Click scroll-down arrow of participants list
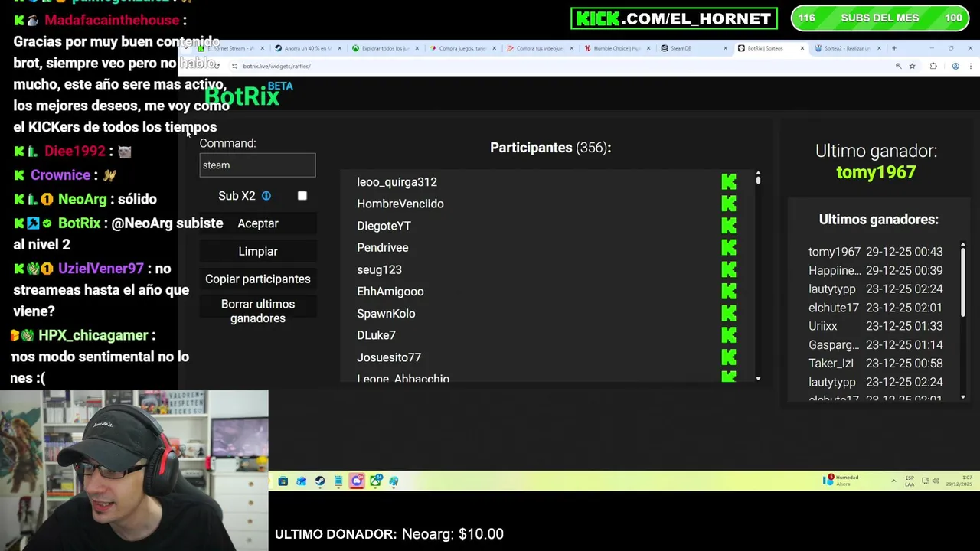980x551 pixels. click(x=758, y=379)
